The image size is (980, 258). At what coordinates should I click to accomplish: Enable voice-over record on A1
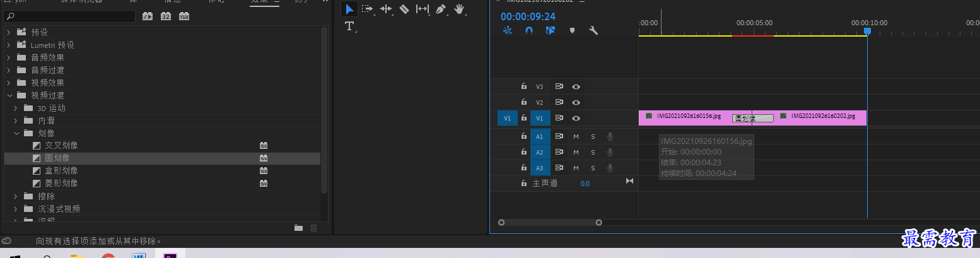[610, 136]
